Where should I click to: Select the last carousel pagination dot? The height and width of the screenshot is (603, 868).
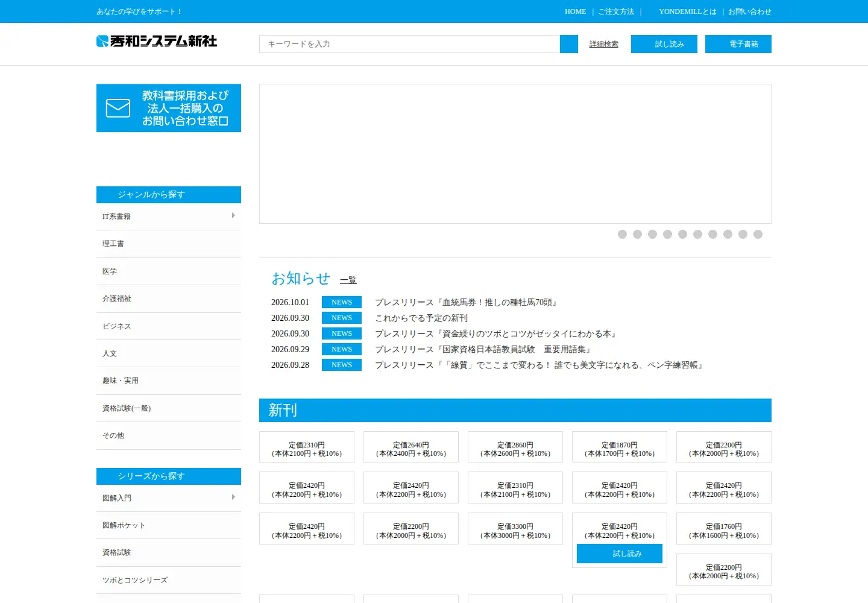[x=758, y=234]
